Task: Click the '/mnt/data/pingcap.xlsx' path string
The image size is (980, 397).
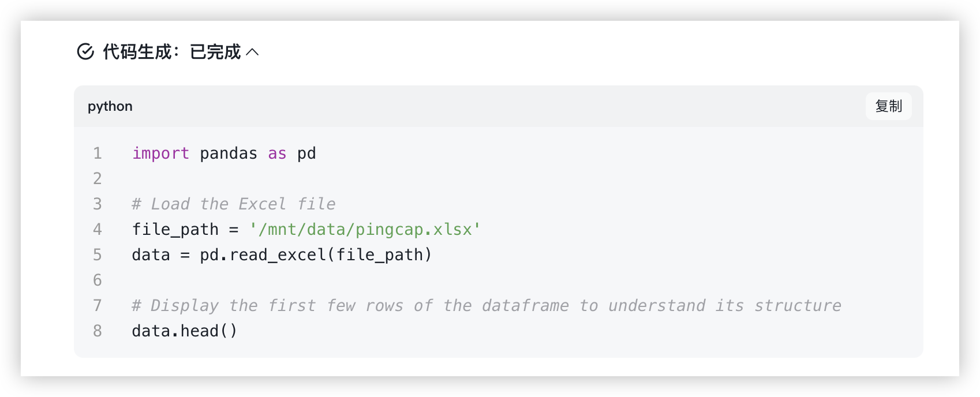Action: [365, 230]
